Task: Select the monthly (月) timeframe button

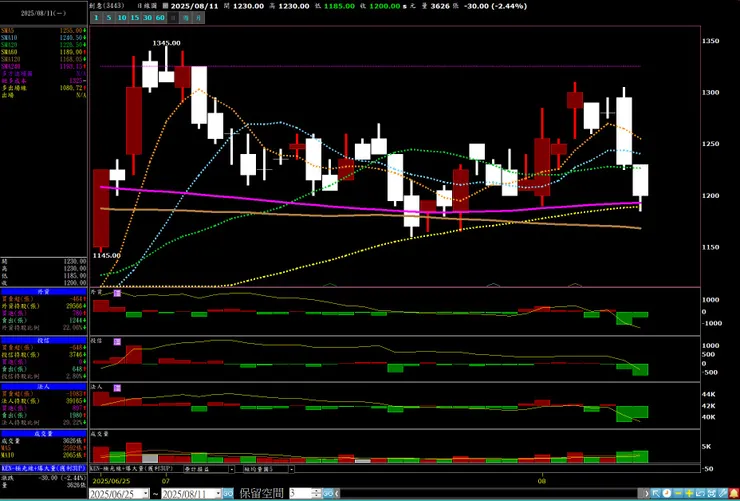Action: pyautogui.click(x=199, y=17)
